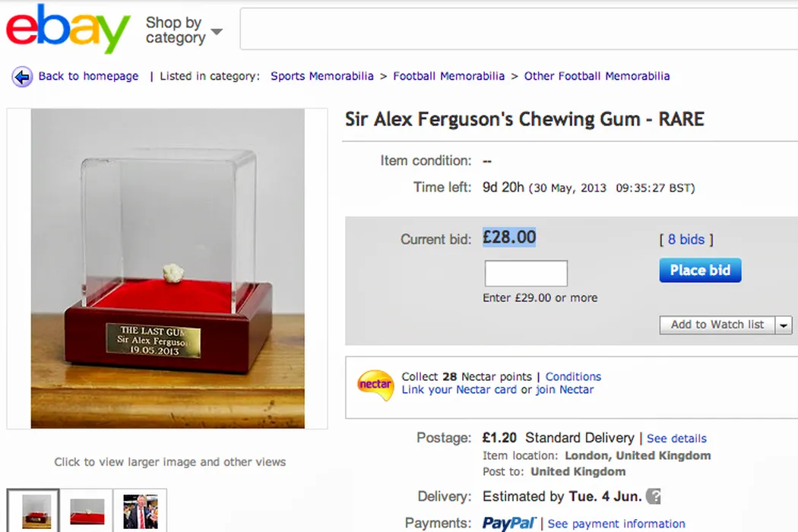Select the second close-up gum thumbnail
The width and height of the screenshot is (798, 532).
click(x=87, y=511)
